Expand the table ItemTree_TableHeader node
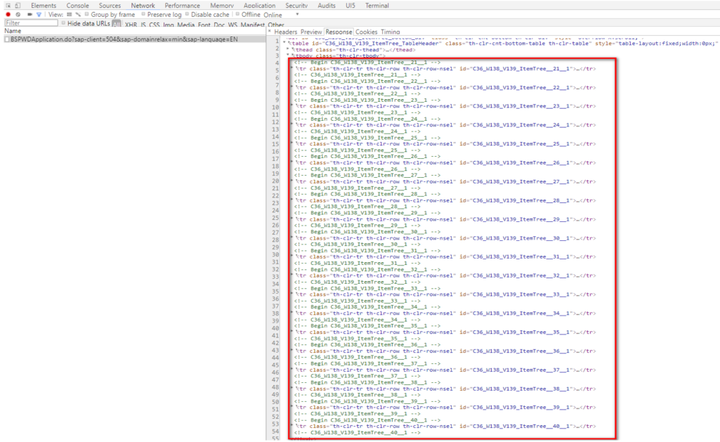Image resolution: width=720 pixels, height=442 pixels. (x=285, y=43)
